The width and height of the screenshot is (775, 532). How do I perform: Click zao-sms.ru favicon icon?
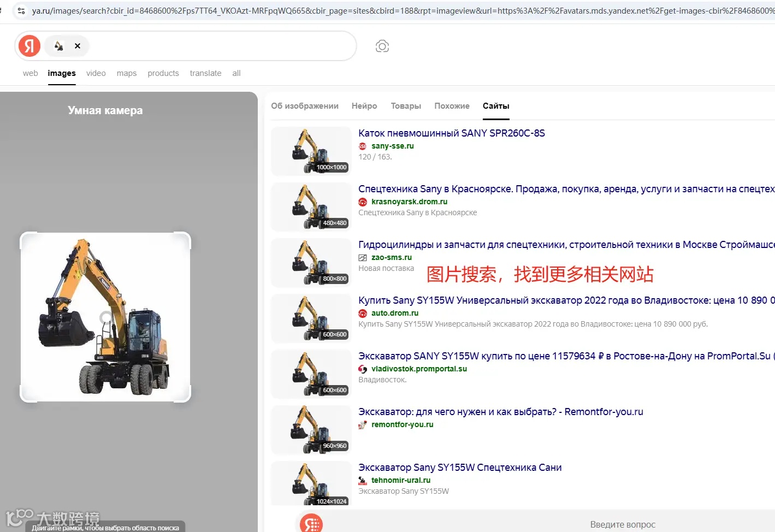point(363,258)
